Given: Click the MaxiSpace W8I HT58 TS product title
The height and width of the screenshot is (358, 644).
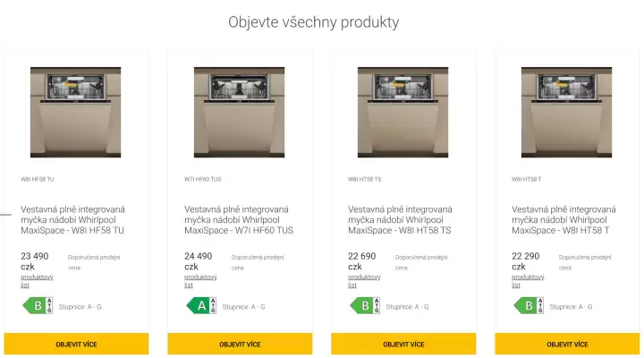Looking at the screenshot, I should pyautogui.click(x=401, y=220).
